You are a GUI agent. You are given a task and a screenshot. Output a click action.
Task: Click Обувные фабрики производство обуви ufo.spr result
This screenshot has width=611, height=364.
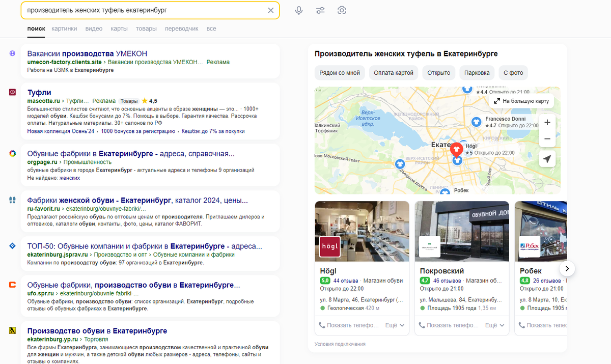click(133, 285)
